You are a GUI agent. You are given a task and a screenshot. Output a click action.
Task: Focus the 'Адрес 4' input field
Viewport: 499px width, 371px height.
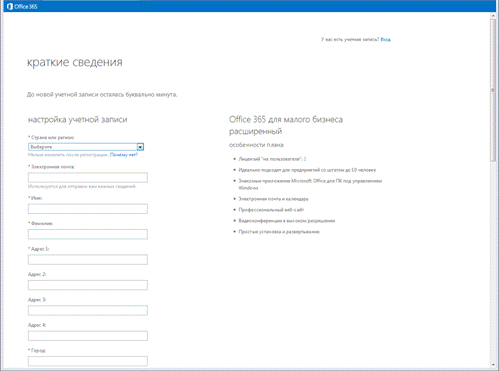click(88, 336)
